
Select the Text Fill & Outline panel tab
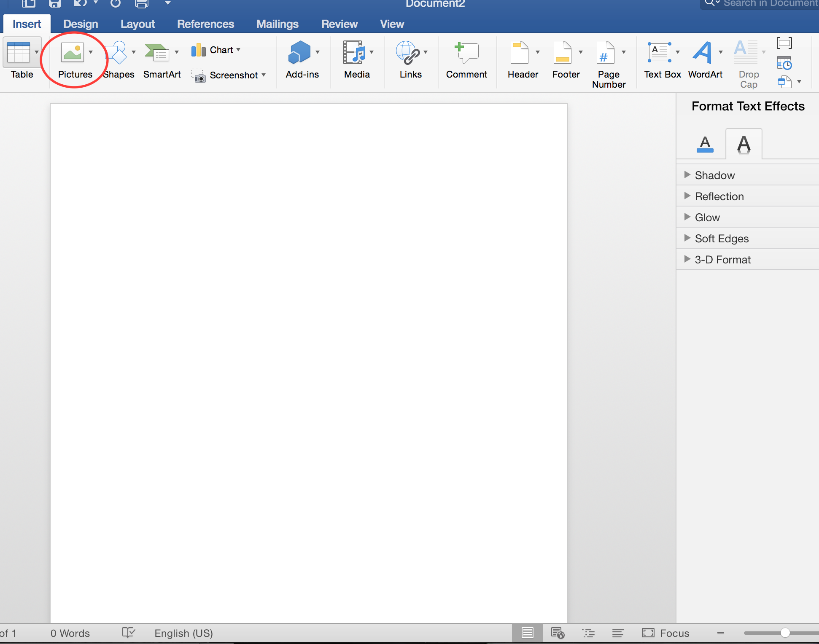point(705,144)
